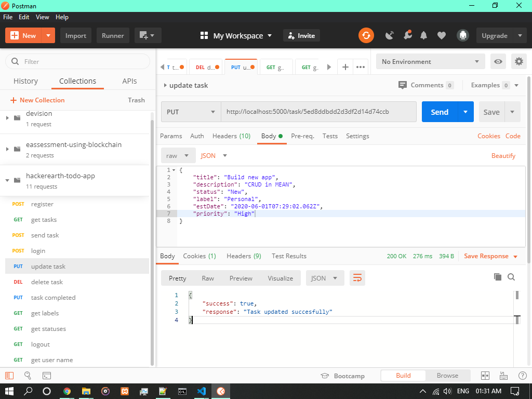Open the notifications bell
The height and width of the screenshot is (399, 532).
click(423, 35)
